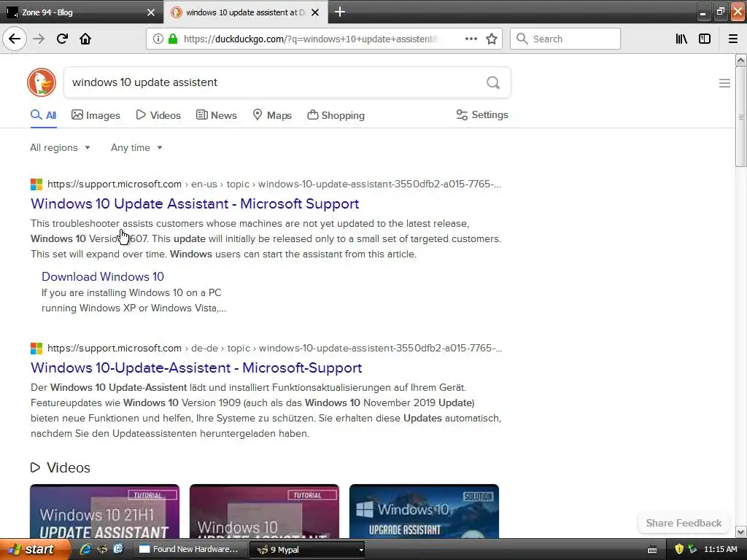Click the vertical scrollbar thumb
This screenshot has height=560, width=747.
click(x=741, y=117)
